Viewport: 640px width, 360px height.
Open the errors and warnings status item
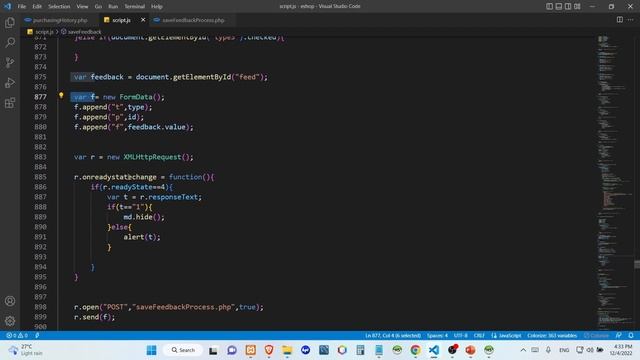click(17, 336)
